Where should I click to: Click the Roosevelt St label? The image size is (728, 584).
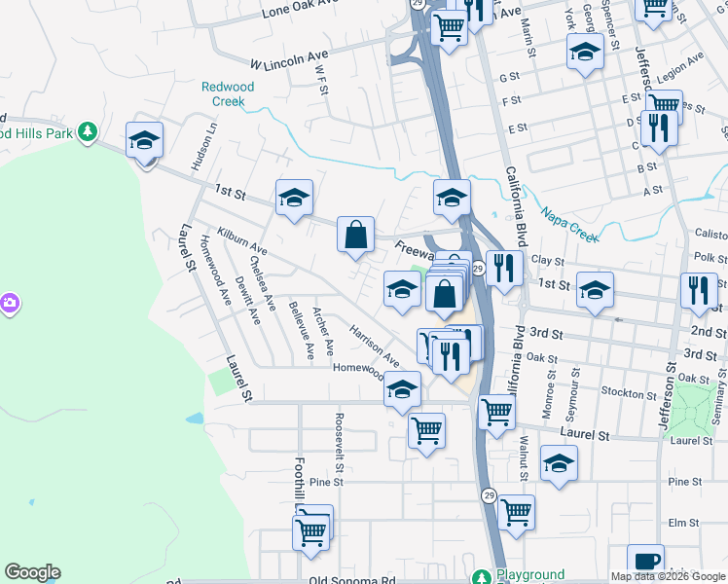pyautogui.click(x=340, y=443)
